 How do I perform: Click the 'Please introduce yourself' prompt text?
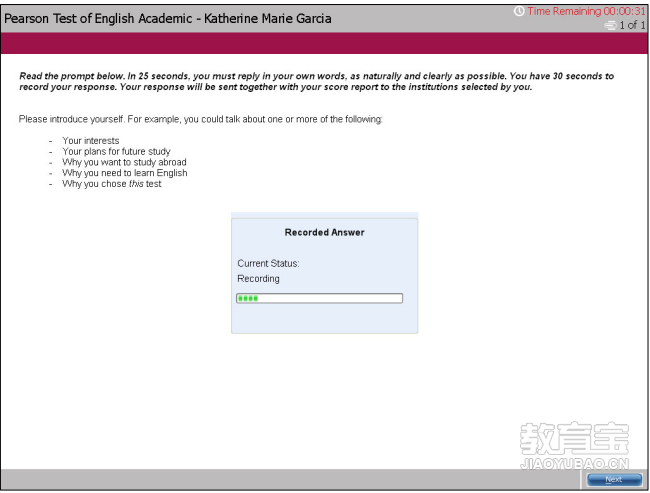(x=201, y=119)
